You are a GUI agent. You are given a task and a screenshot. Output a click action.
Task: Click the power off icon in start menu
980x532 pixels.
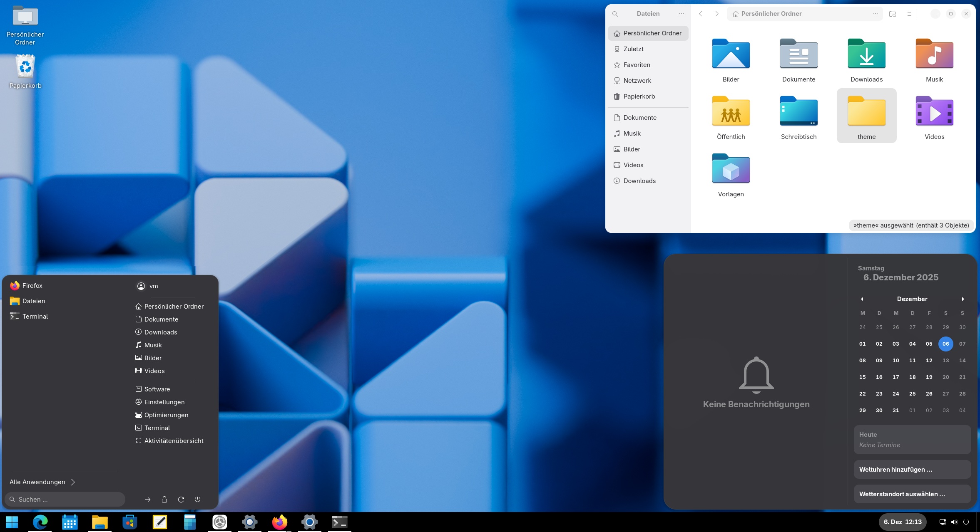pyautogui.click(x=197, y=499)
